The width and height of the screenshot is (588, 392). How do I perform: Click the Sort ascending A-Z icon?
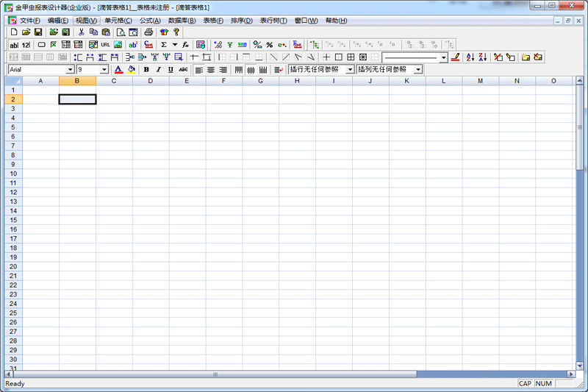[470, 57]
